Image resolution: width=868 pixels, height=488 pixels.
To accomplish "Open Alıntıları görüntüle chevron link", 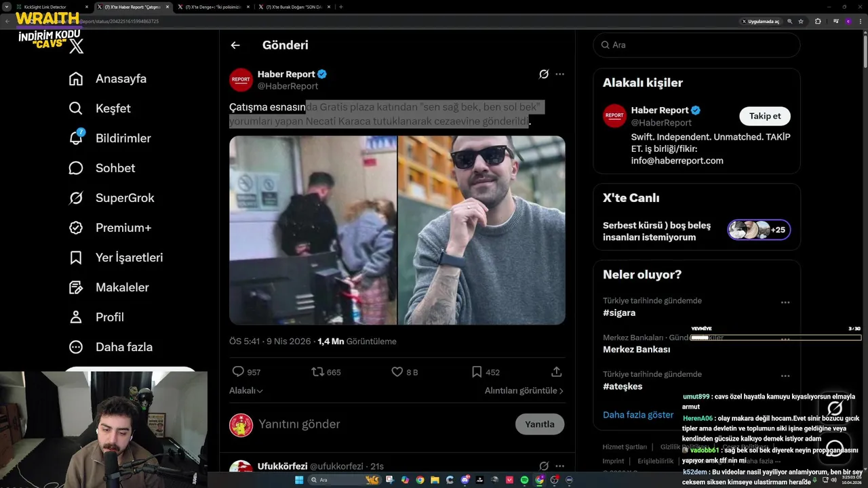I will 524,390.
